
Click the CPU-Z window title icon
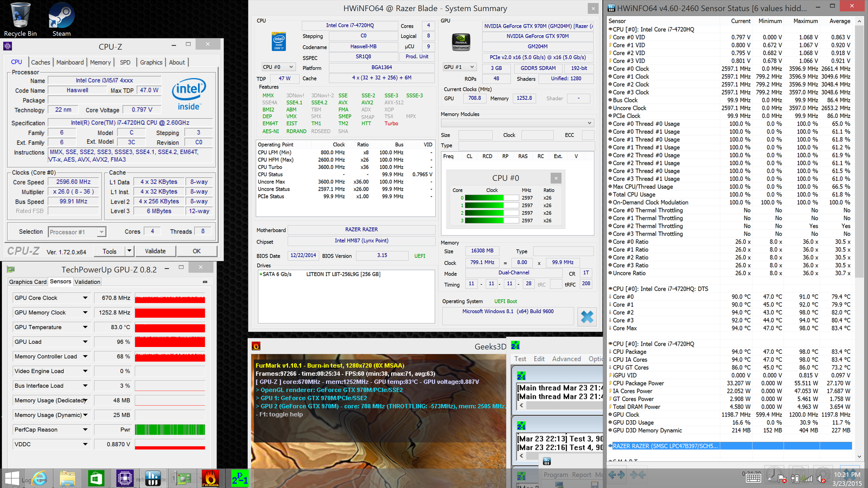click(x=8, y=46)
